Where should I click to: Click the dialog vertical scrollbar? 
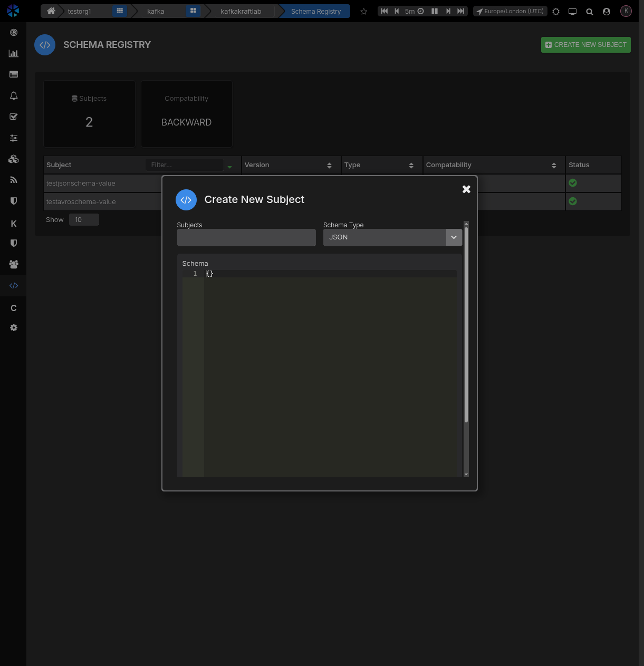click(x=466, y=324)
